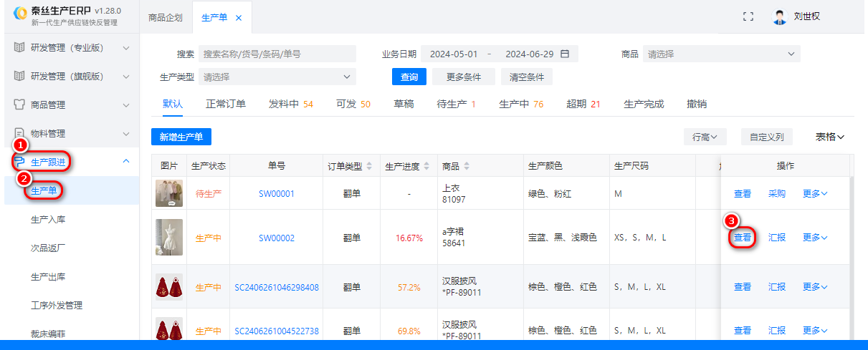Click the a字裙 product thumbnail image
This screenshot has width=868, height=350.
[169, 238]
